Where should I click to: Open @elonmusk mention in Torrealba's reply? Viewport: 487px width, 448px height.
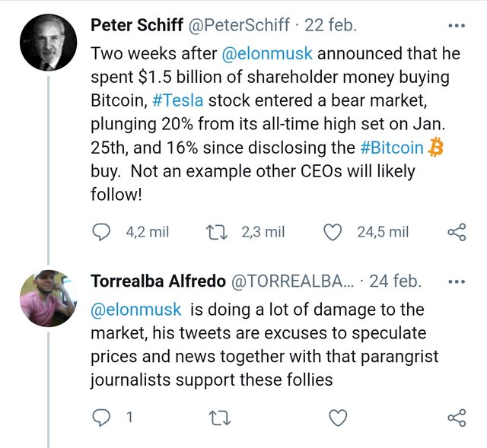pyautogui.click(x=136, y=310)
